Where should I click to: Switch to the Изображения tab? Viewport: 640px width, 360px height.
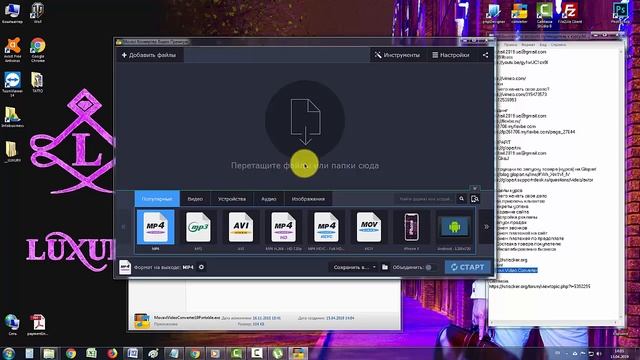click(308, 199)
